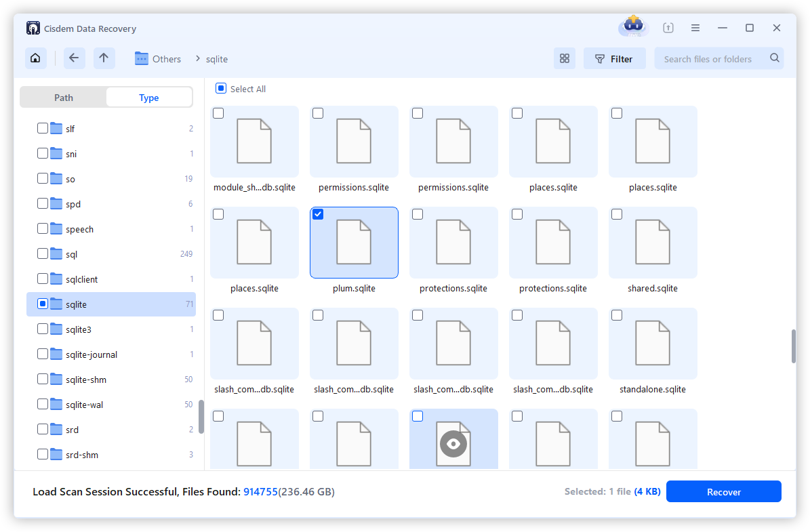Click the Others breadcrumb entry
810x532 pixels.
(x=167, y=59)
